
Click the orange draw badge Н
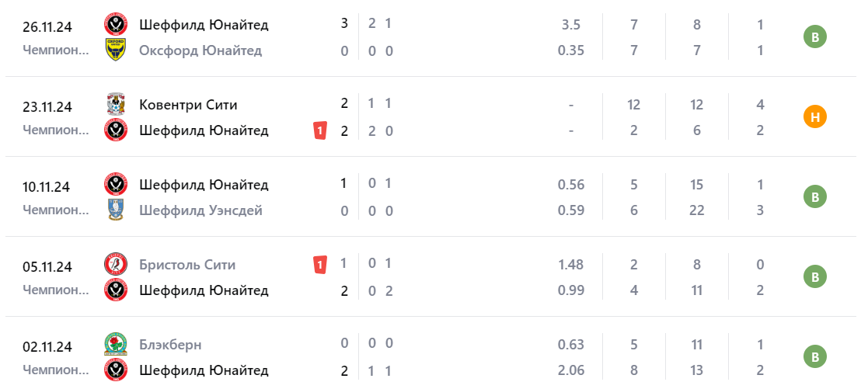coord(815,117)
